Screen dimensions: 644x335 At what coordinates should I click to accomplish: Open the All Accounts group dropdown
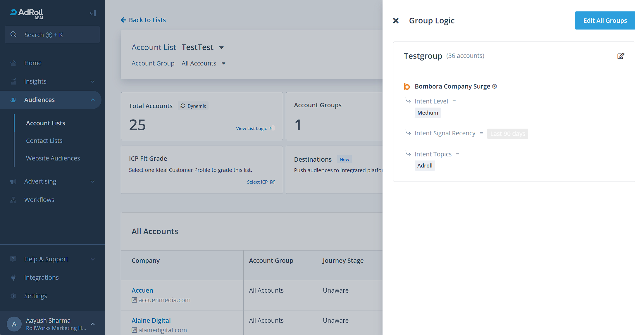(x=224, y=63)
